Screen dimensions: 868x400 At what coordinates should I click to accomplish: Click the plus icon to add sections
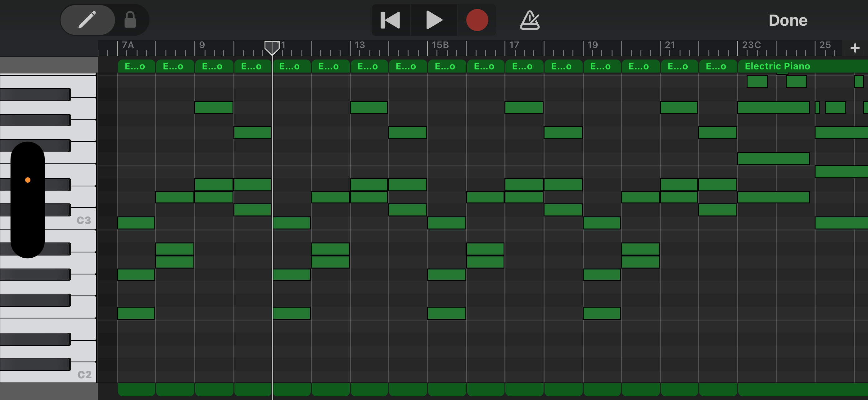(855, 48)
